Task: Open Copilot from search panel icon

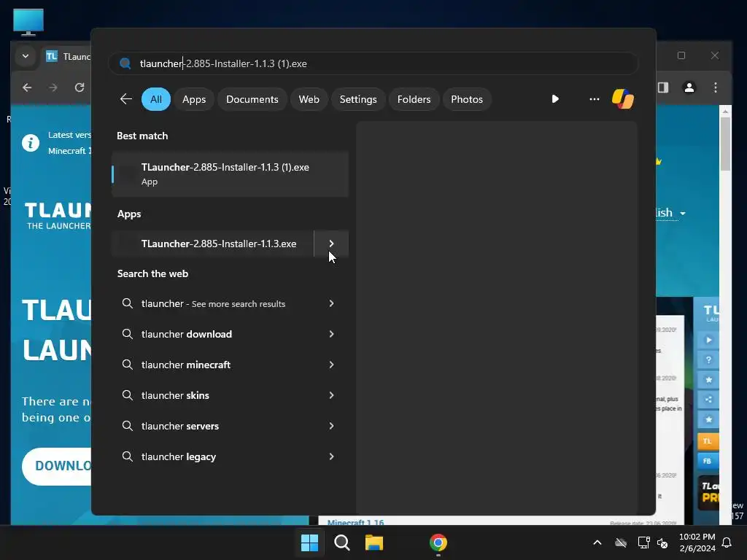Action: pyautogui.click(x=623, y=99)
